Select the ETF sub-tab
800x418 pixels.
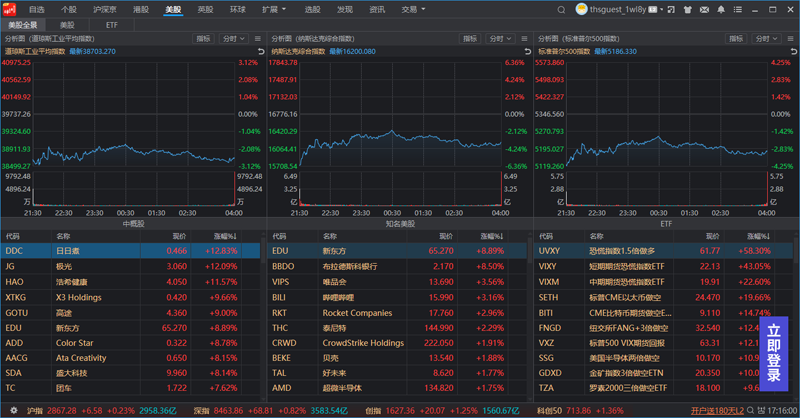pyautogui.click(x=112, y=25)
